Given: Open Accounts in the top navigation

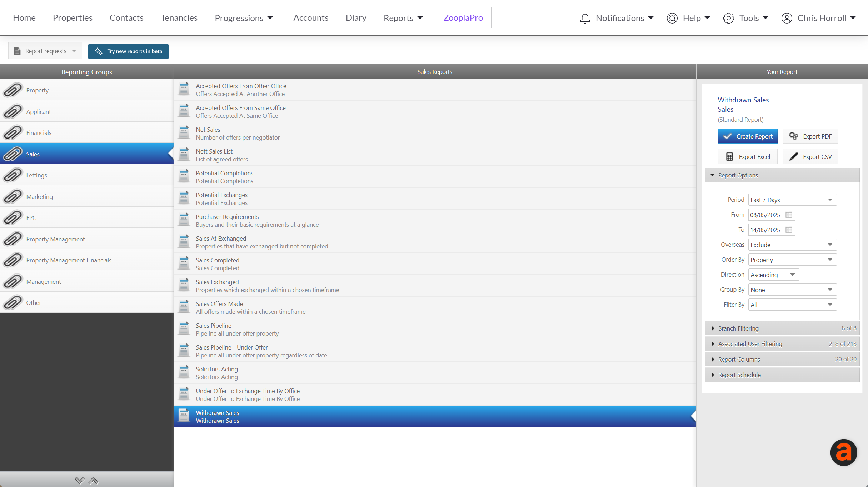Looking at the screenshot, I should (311, 17).
